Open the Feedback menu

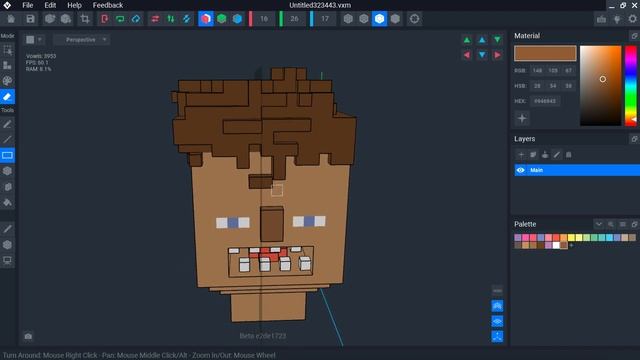click(108, 5)
